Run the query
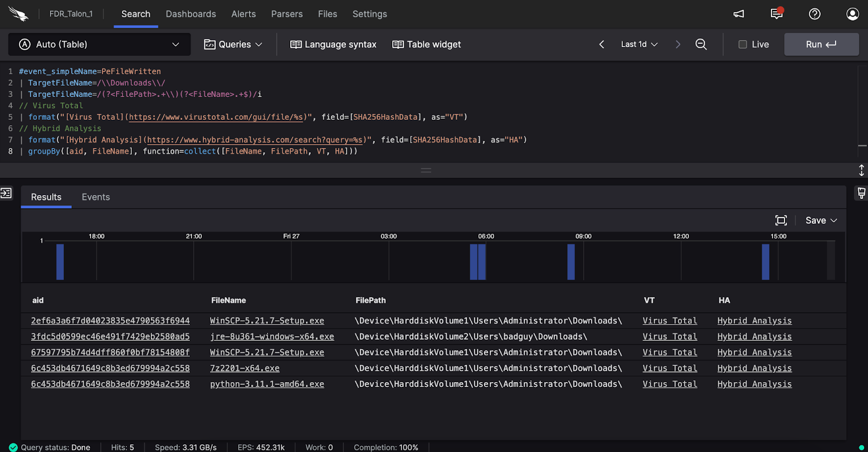 pos(821,44)
